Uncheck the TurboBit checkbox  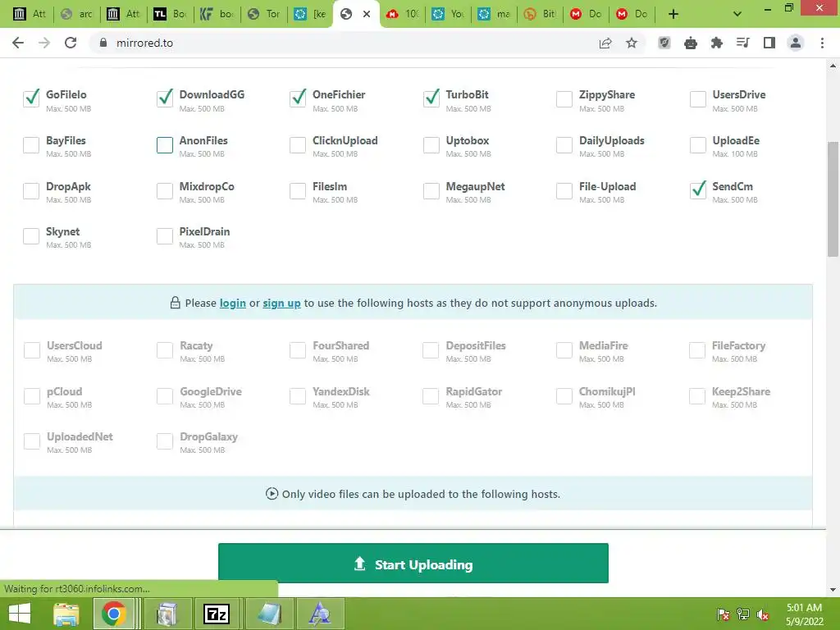tap(431, 98)
